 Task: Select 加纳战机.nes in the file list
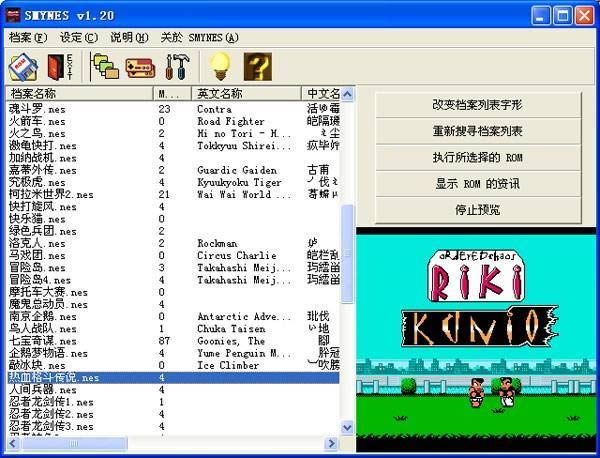pos(42,158)
